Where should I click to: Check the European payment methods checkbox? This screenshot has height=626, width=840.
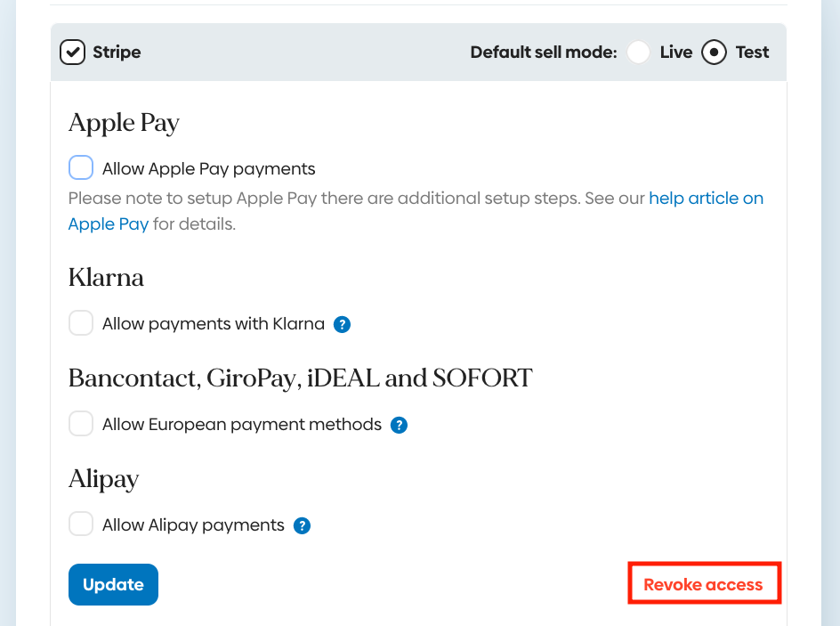point(81,424)
